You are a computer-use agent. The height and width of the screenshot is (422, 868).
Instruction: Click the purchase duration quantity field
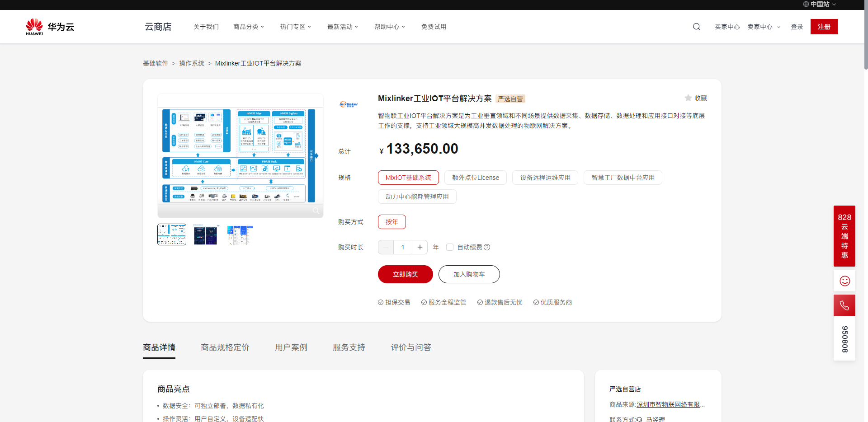[403, 247]
